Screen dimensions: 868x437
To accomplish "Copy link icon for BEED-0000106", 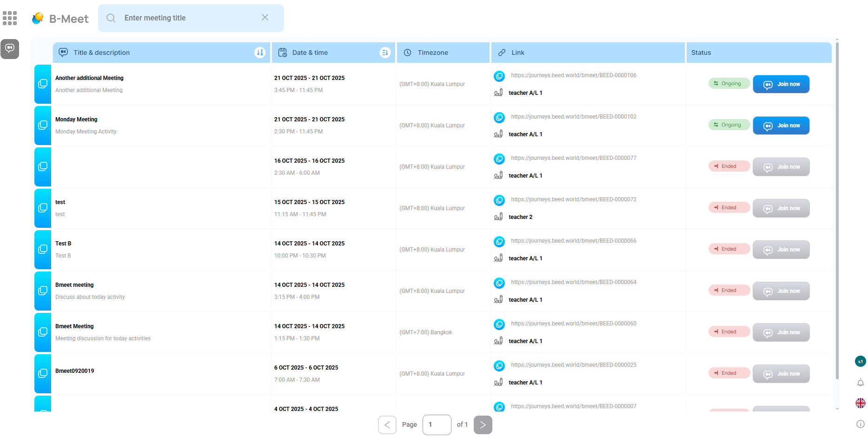I will 499,76.
